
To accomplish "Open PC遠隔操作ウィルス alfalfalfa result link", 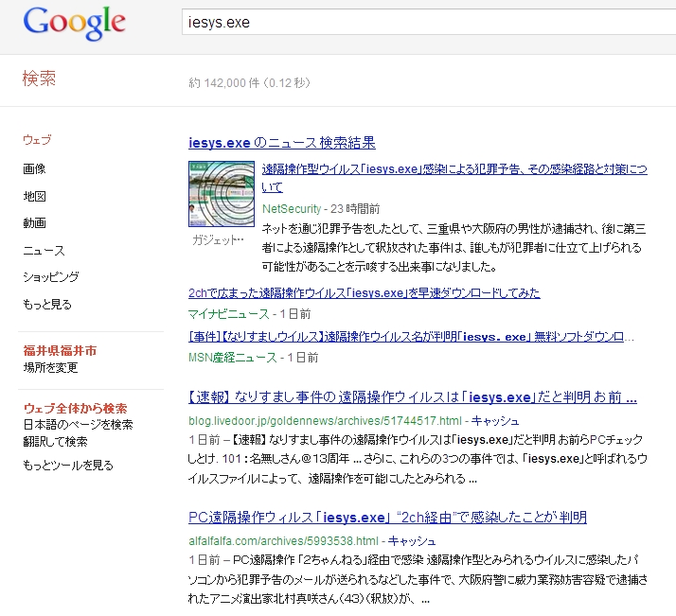I will [388, 518].
